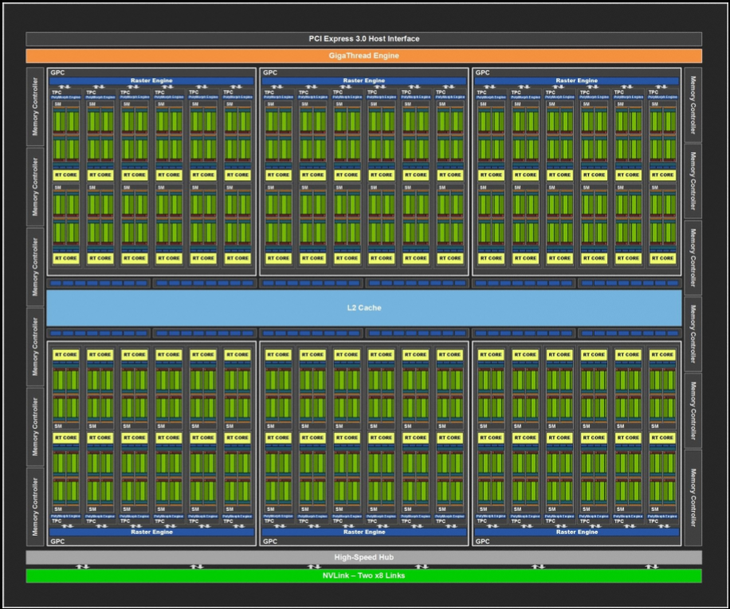730x609 pixels.
Task: Select the orange GigaThread Engine bar
Action: [364, 56]
